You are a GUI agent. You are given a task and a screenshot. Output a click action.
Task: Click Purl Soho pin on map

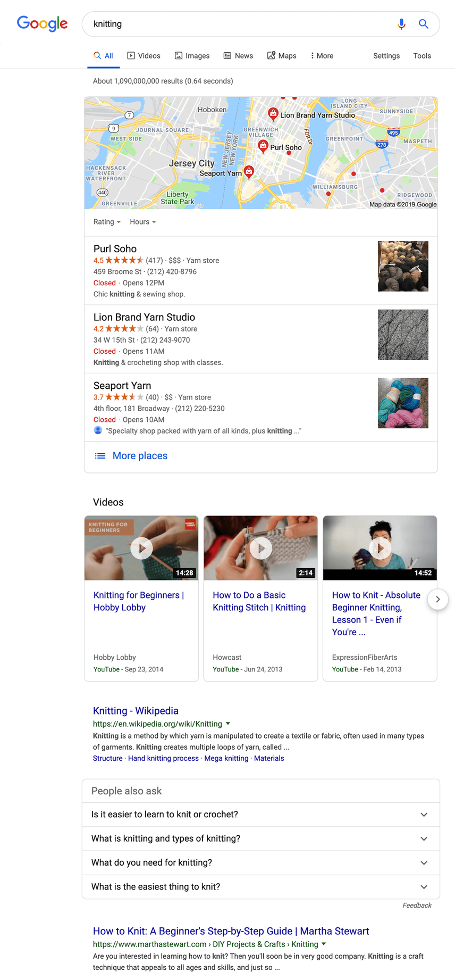[x=263, y=146]
